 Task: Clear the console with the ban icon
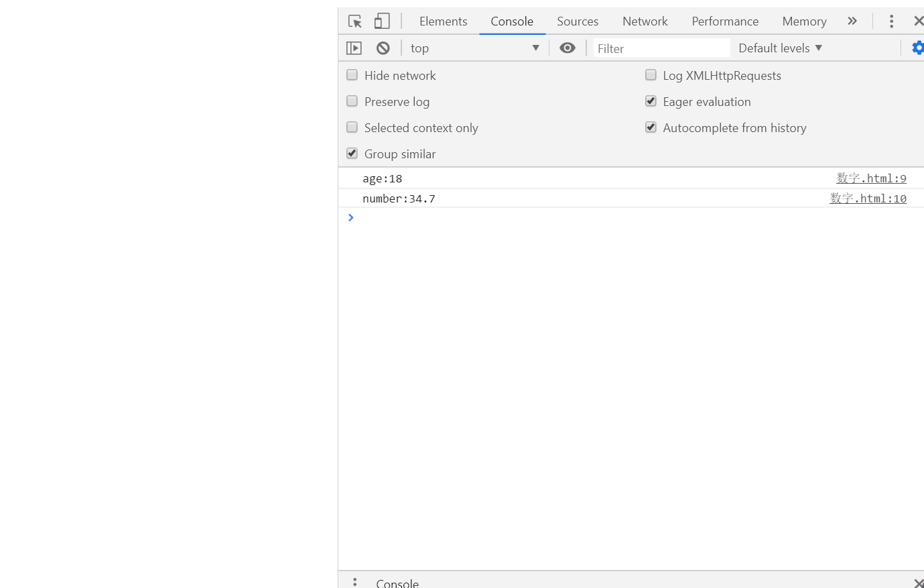pyautogui.click(x=383, y=48)
